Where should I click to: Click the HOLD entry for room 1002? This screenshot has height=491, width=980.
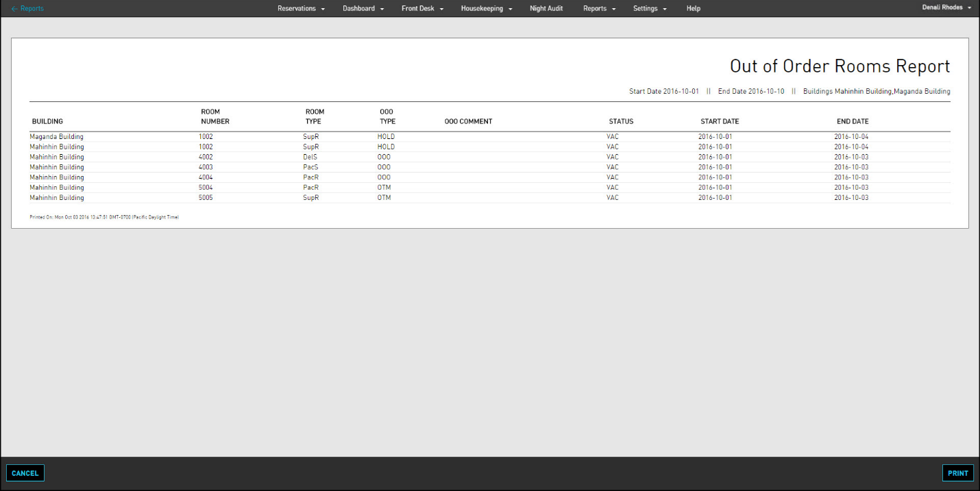pyautogui.click(x=385, y=136)
